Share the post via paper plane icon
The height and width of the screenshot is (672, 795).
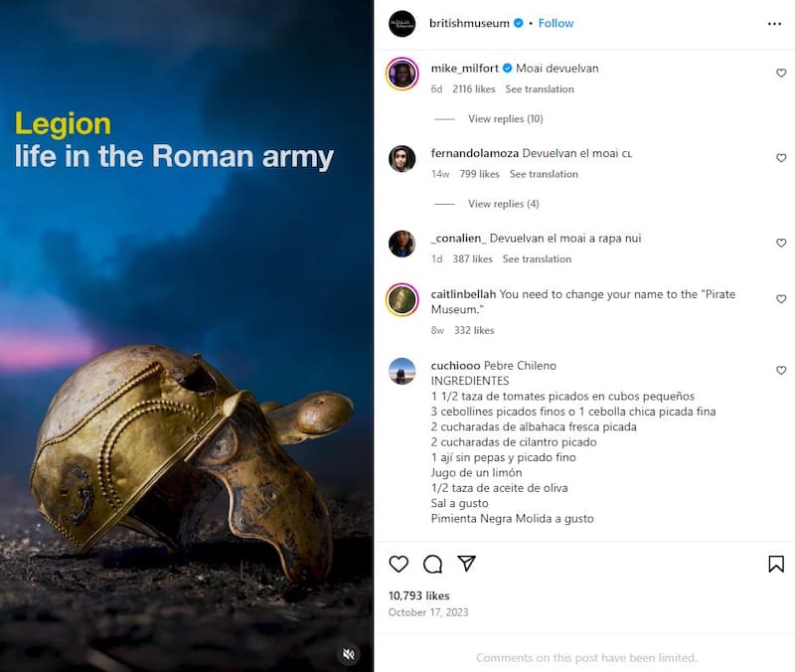[x=466, y=564]
